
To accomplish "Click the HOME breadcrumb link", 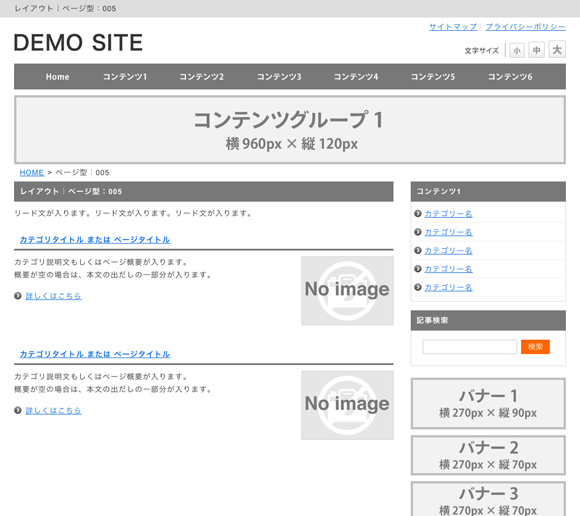I will coord(32,173).
